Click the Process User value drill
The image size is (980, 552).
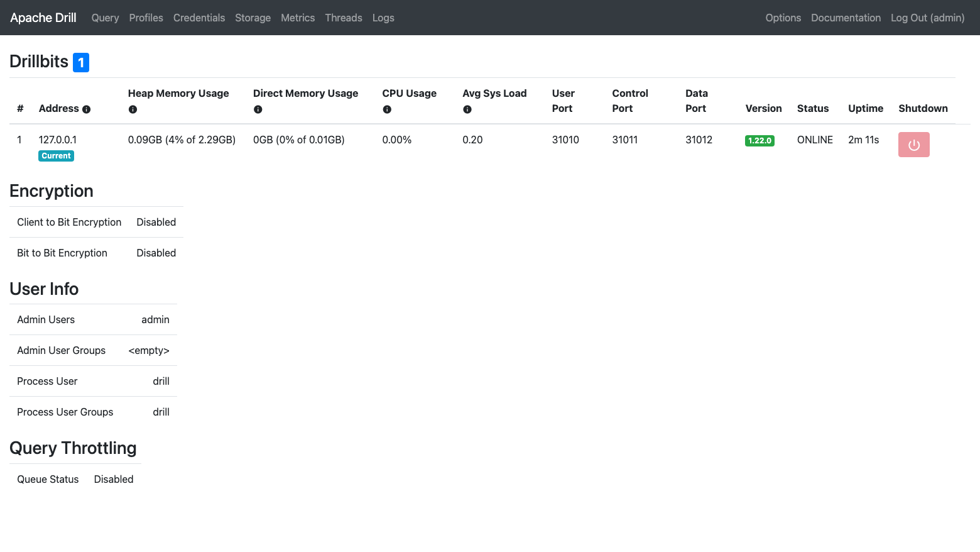[x=161, y=381]
